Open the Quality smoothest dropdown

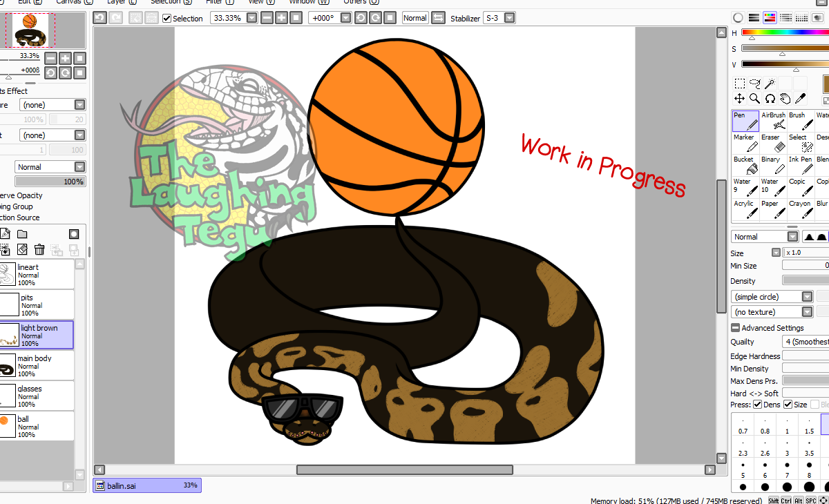806,342
